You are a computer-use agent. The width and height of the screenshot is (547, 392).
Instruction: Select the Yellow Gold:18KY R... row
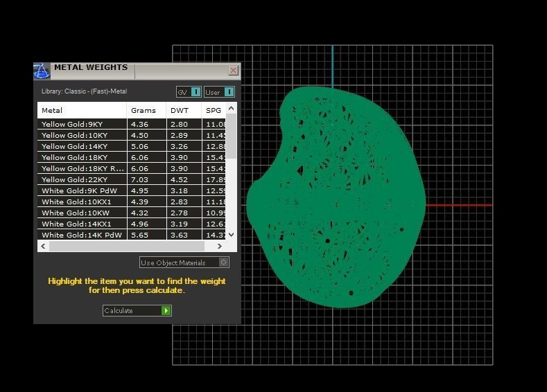coord(132,169)
